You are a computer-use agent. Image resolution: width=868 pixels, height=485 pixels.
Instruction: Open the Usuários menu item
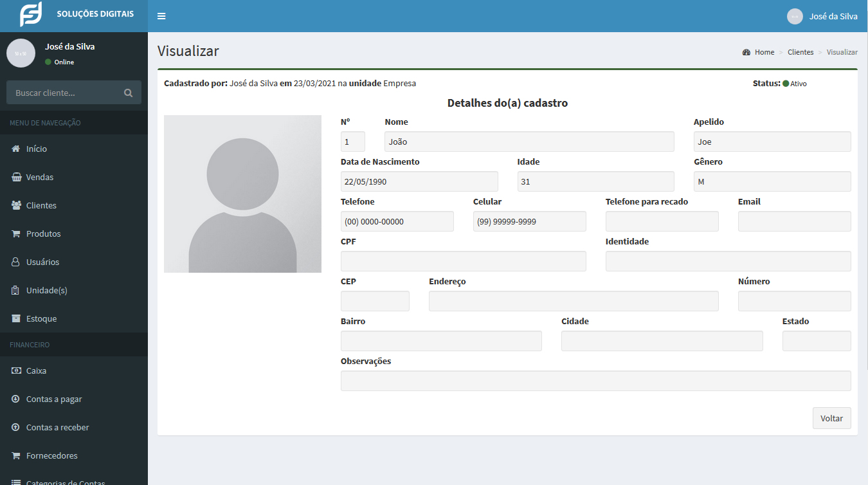coord(74,262)
